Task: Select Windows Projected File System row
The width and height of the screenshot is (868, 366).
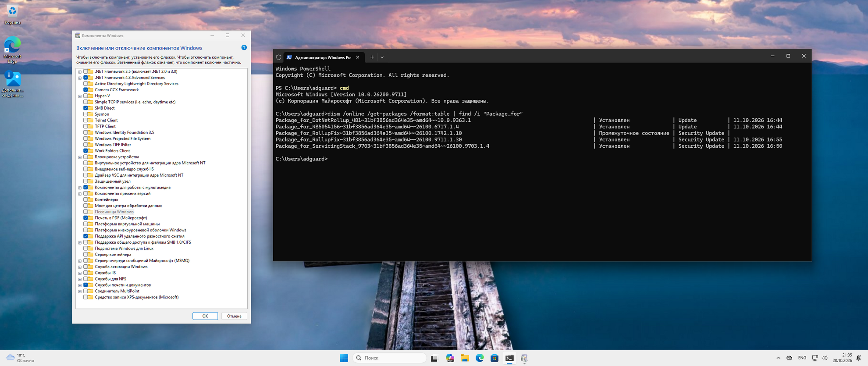Action: pos(122,139)
